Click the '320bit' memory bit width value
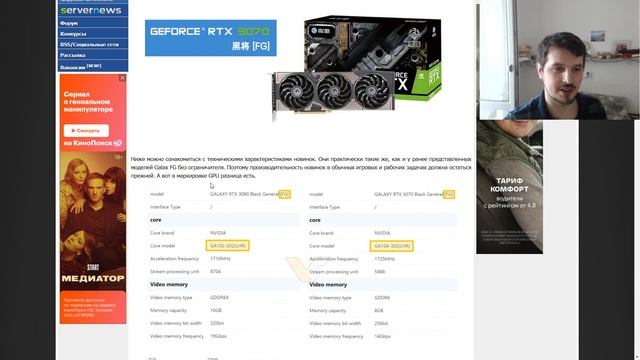Viewport: 640px width, 360px height. tap(217, 323)
